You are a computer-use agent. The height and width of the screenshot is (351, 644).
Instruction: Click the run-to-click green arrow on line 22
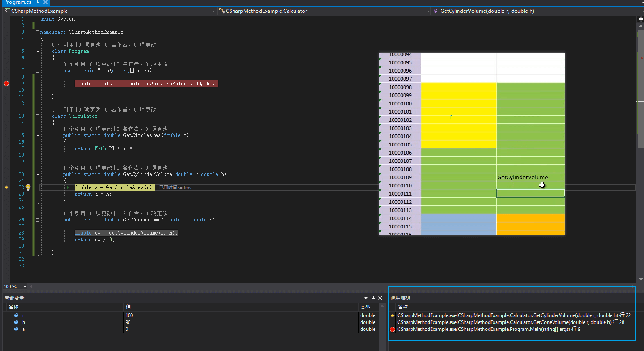pyautogui.click(x=69, y=187)
